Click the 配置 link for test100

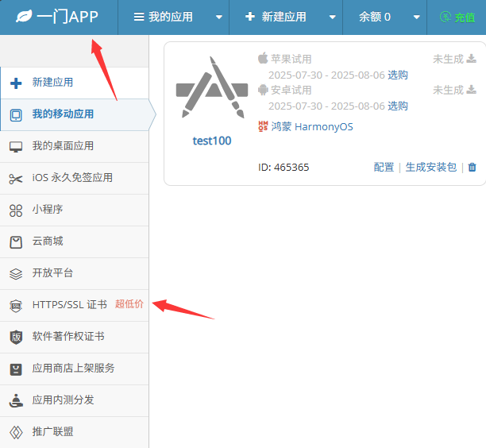(384, 167)
